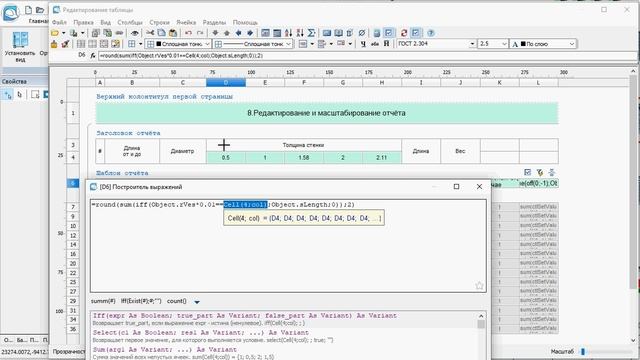Click the undo arrow icon
The height and width of the screenshot is (360, 640).
pos(188,33)
